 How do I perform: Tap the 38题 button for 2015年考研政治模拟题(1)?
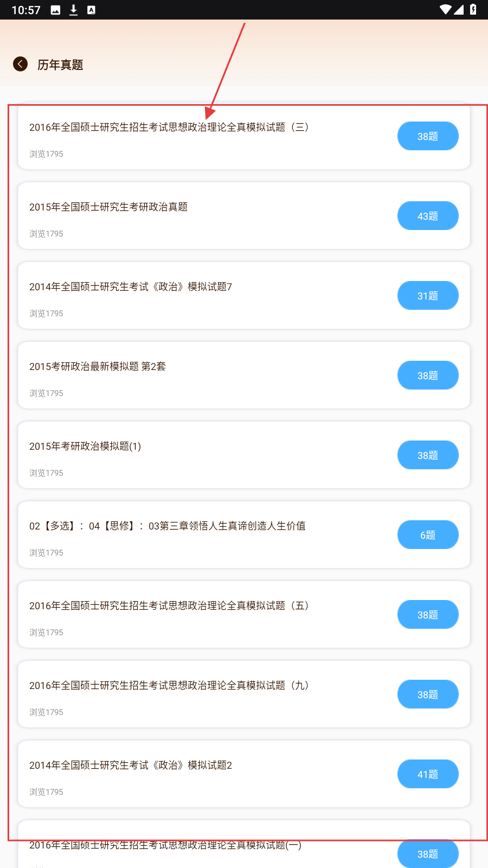tap(427, 455)
